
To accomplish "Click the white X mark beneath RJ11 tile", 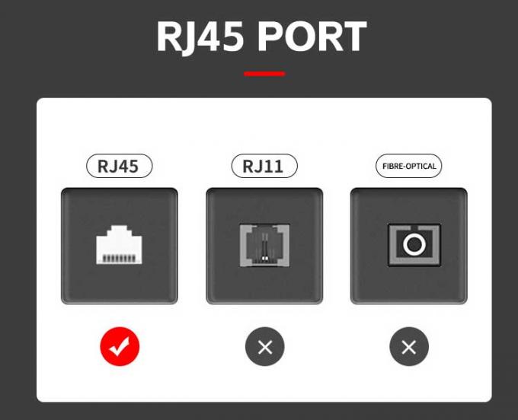I will [x=264, y=348].
